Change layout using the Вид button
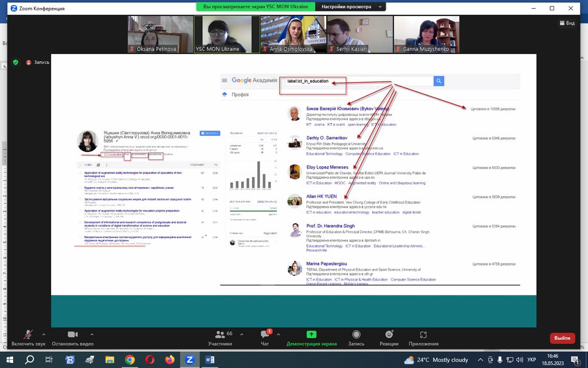The width and height of the screenshot is (588, 368). 566,23
